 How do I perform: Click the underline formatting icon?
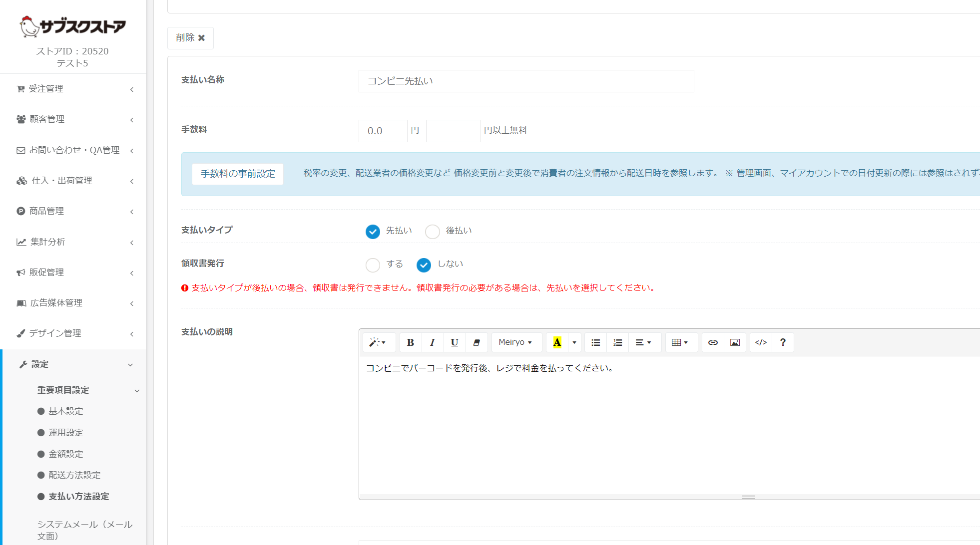(454, 342)
